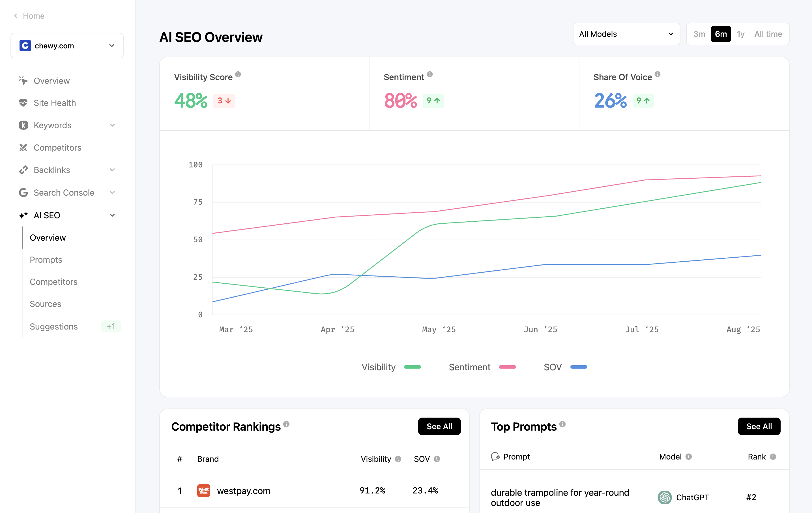Collapse the AI SEO section chevron
812x513 pixels.
point(112,215)
